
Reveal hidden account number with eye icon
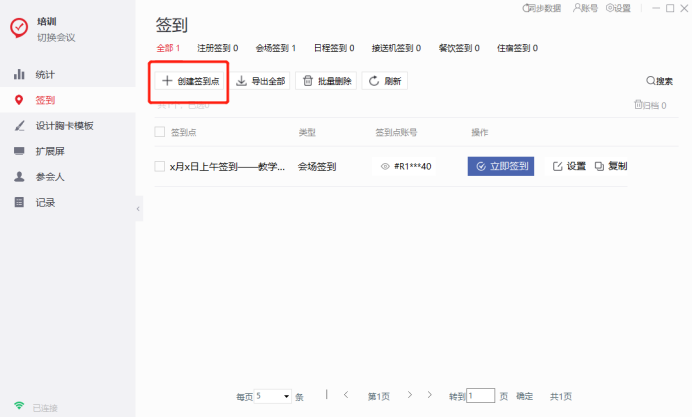pyautogui.click(x=385, y=167)
